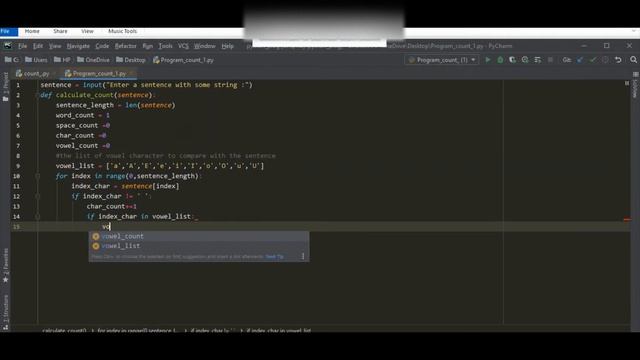This screenshot has width=640, height=360.
Task: Click the PyCharm logo in the title bar
Action: (7, 46)
